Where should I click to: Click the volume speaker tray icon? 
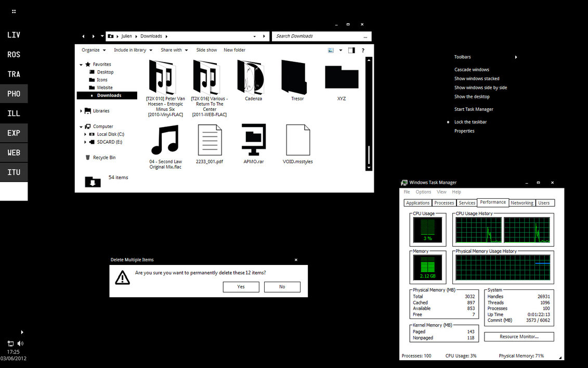pyautogui.click(x=20, y=344)
